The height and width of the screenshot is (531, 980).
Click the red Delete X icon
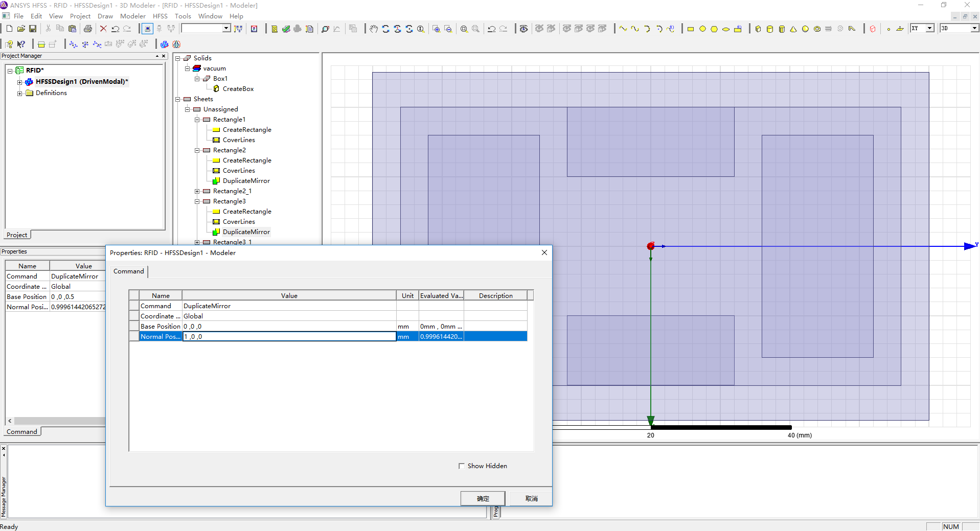point(103,29)
